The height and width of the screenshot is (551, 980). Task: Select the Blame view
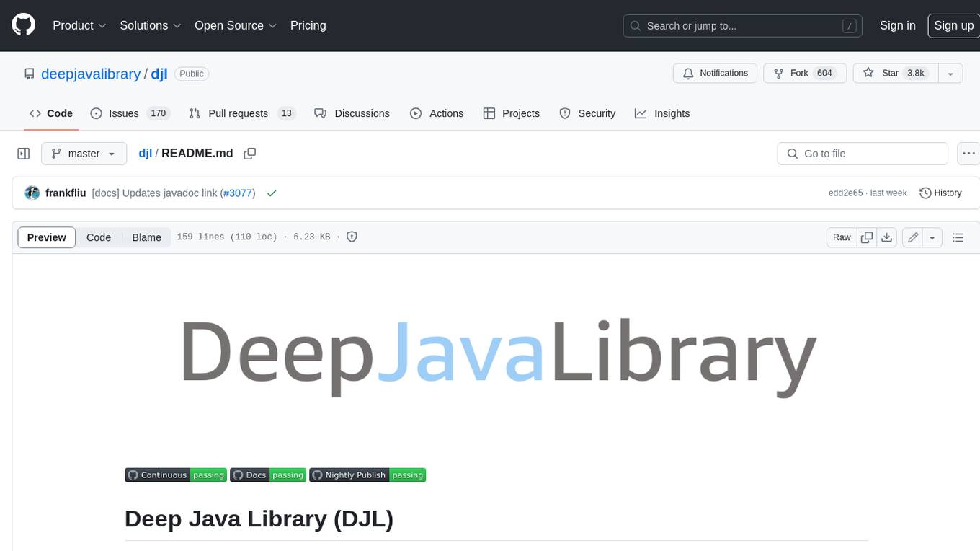click(147, 237)
